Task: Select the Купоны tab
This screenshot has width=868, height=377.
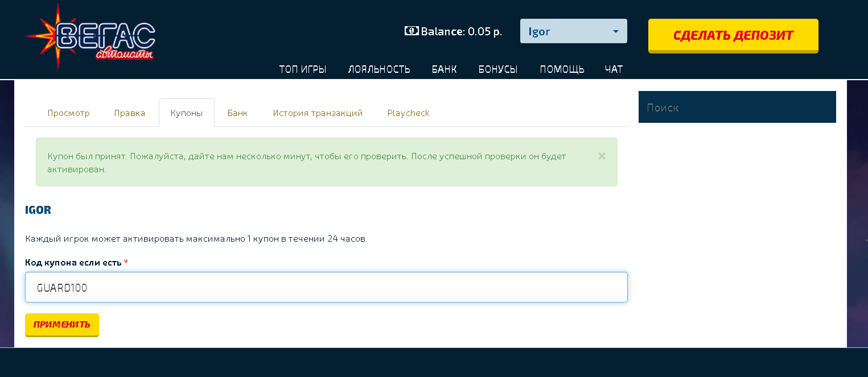Action: 186,113
